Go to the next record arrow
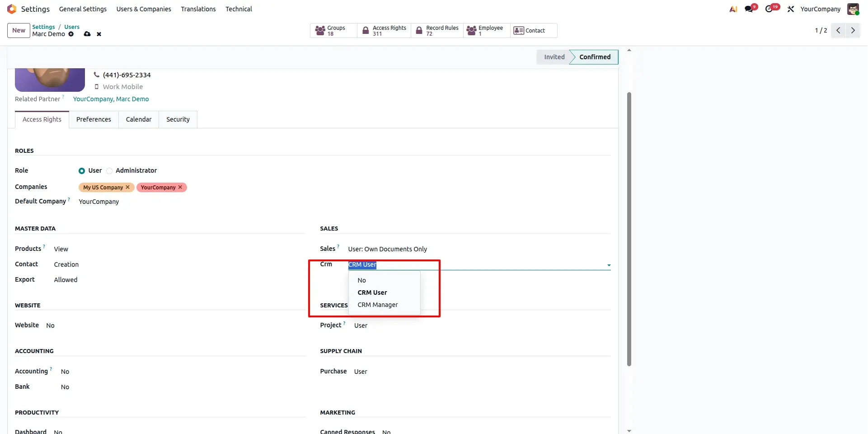 pyautogui.click(x=853, y=30)
